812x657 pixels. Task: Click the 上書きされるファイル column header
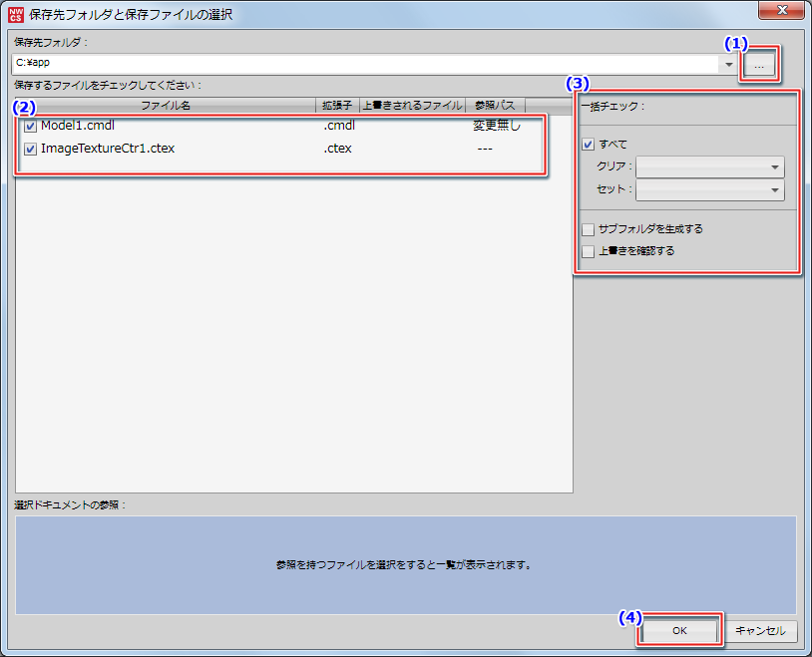[x=411, y=105]
